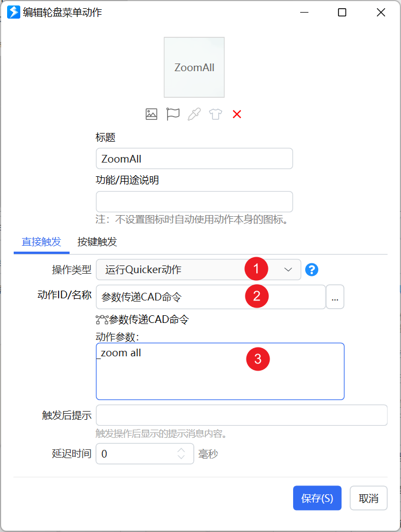
Task: Click the 触发后提示 input field
Action: pos(242,415)
